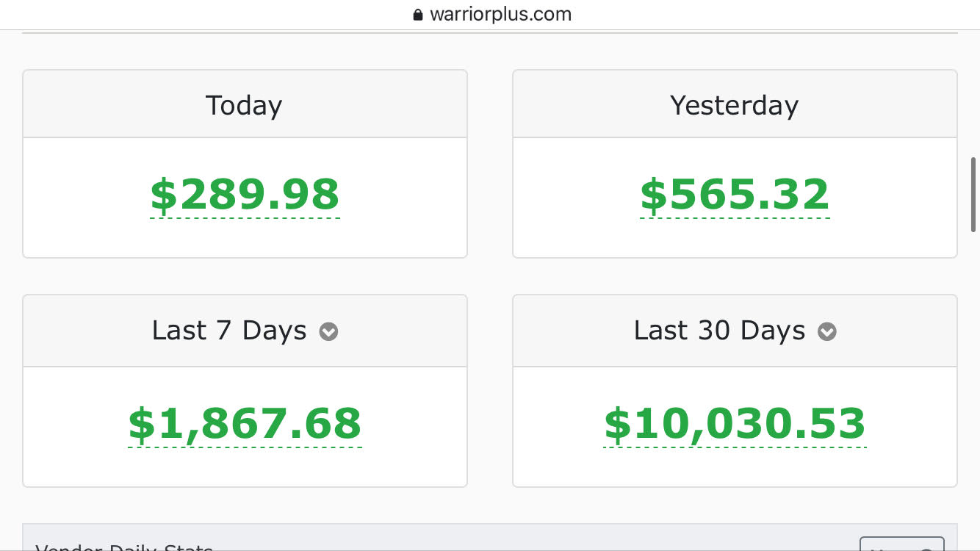Tap the warriorplus.com address bar
Screen dimensions: 980x551
click(500, 15)
